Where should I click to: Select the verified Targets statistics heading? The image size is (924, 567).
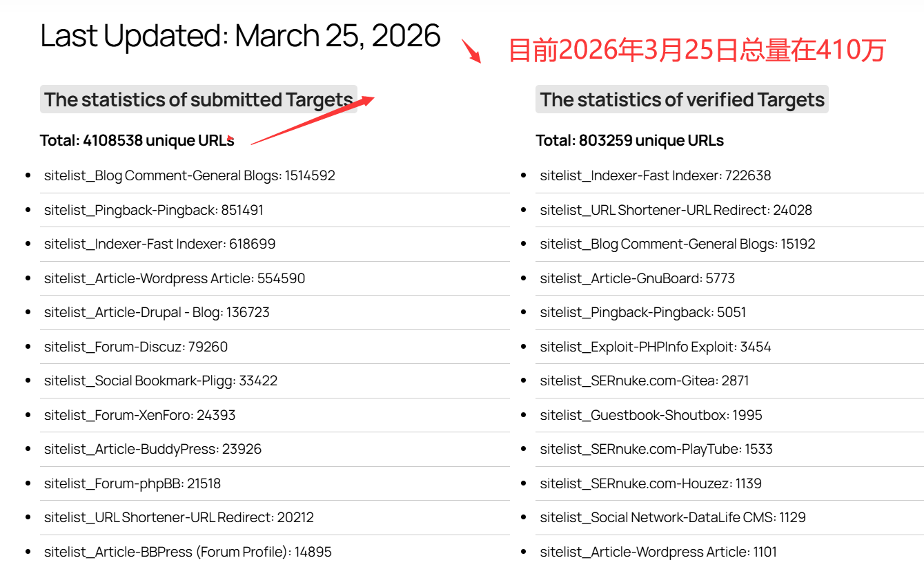tap(682, 99)
